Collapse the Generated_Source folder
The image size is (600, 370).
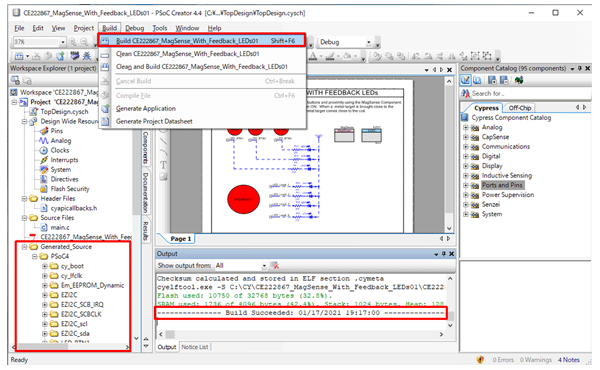pos(24,247)
